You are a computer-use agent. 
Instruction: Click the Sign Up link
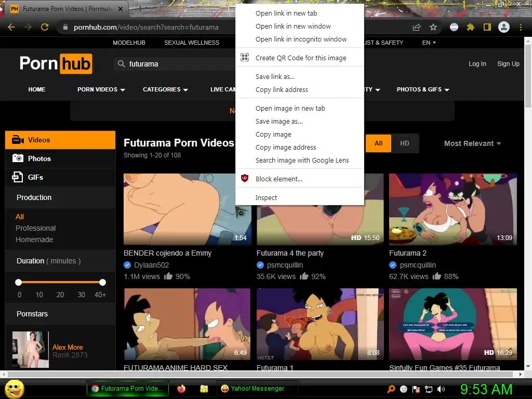(x=508, y=64)
